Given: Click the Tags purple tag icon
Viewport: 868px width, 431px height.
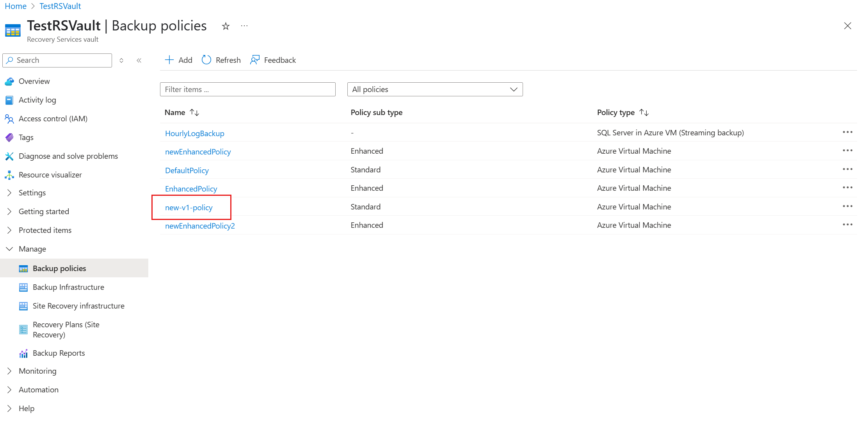Looking at the screenshot, I should pos(9,138).
